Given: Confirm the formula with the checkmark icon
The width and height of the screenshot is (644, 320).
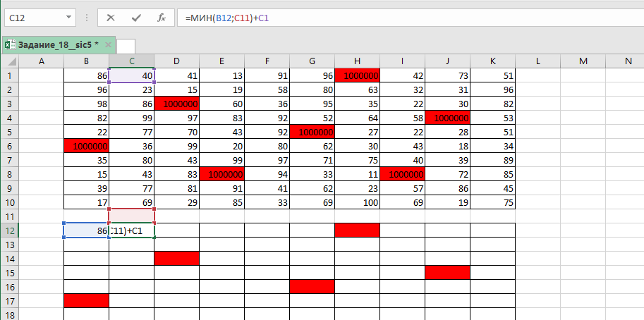Looking at the screenshot, I should (136, 18).
